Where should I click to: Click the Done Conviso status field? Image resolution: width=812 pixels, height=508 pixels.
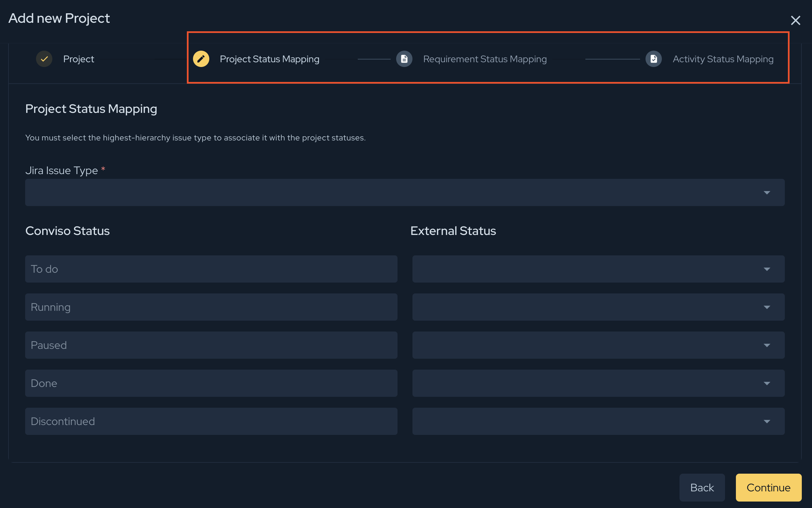(211, 383)
